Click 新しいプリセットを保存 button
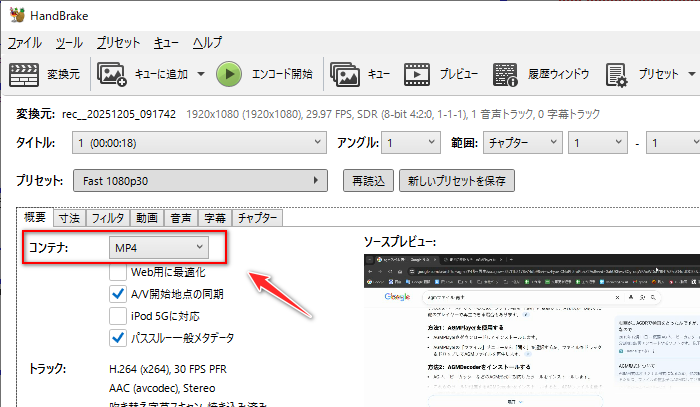Screen dimensions: 700x407 click(x=457, y=181)
